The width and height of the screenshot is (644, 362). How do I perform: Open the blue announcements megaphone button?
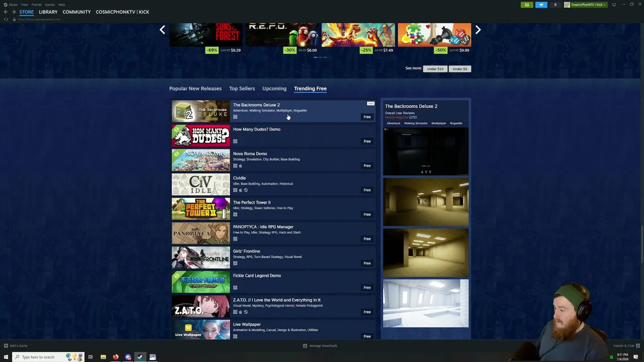click(541, 5)
